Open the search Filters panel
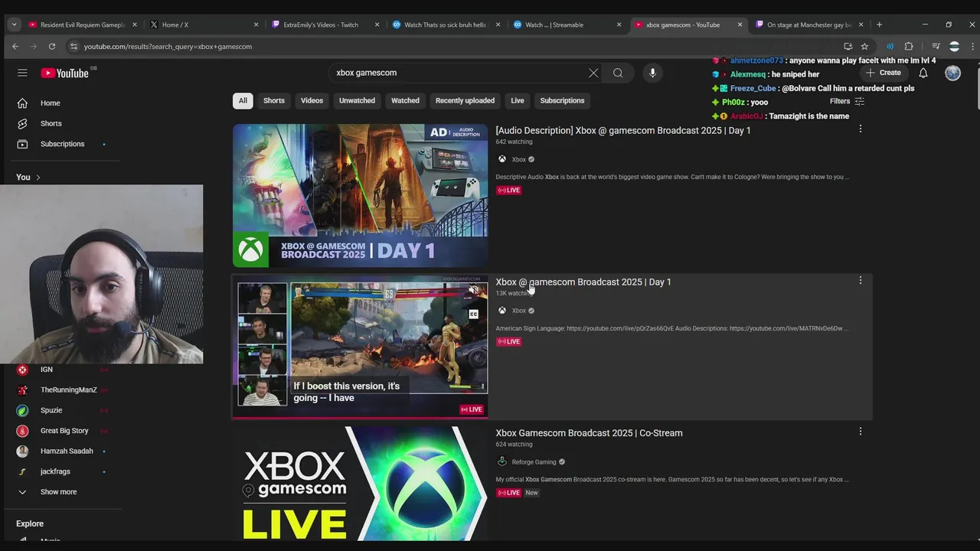Image resolution: width=980 pixels, height=551 pixels. coord(847,101)
